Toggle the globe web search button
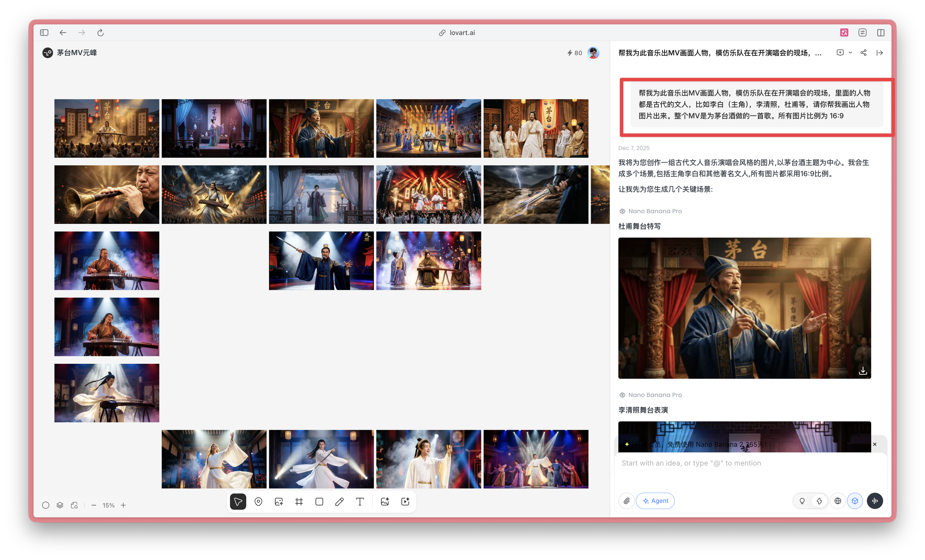The width and height of the screenshot is (925, 560). click(837, 501)
